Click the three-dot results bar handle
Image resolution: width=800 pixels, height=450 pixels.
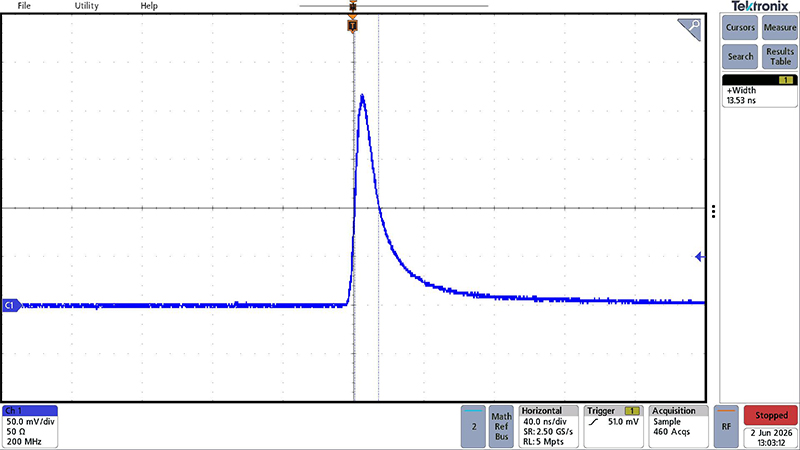(713, 211)
